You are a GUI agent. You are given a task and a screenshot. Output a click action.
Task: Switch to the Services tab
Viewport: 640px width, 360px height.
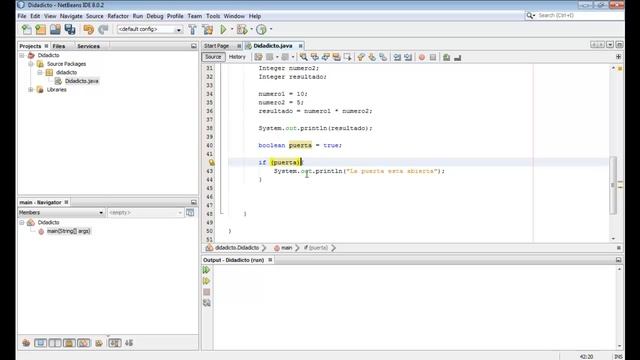[88, 46]
